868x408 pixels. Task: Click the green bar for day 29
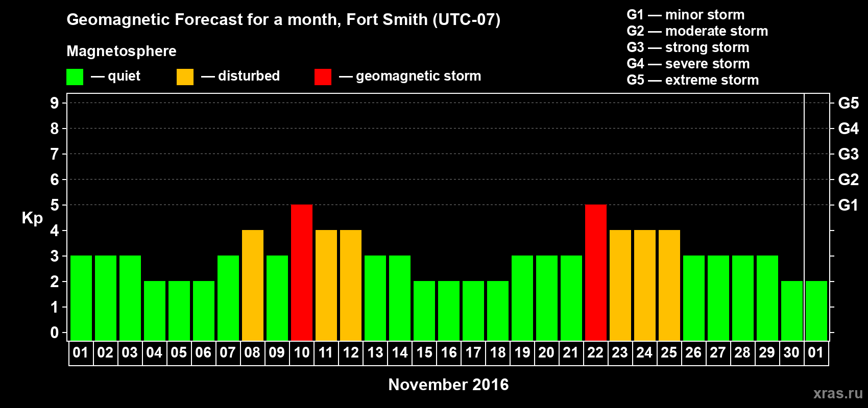click(767, 298)
